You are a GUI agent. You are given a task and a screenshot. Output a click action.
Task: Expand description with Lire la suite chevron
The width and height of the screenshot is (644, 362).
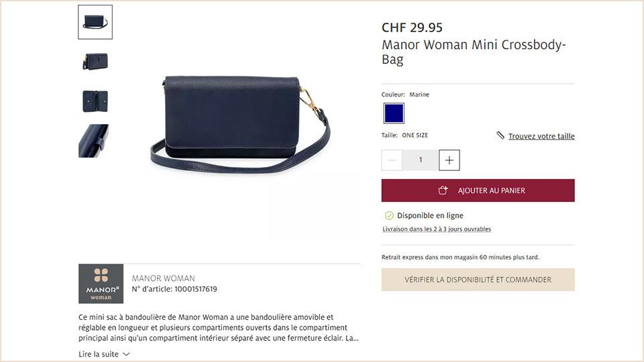point(126,354)
